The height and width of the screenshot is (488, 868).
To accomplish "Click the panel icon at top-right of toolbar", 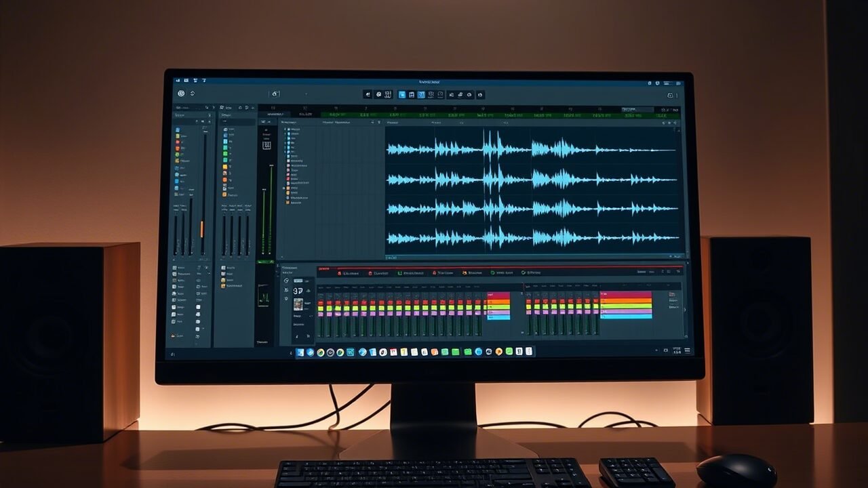I will pos(670,96).
